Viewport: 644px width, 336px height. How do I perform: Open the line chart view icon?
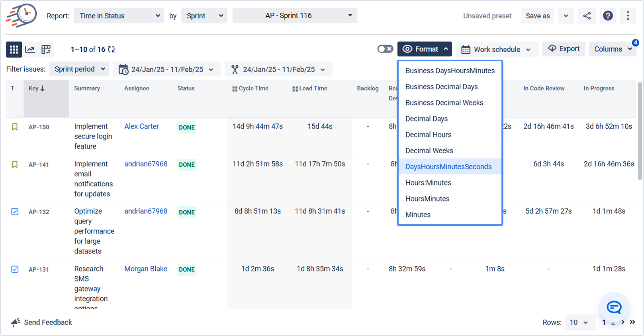point(30,49)
